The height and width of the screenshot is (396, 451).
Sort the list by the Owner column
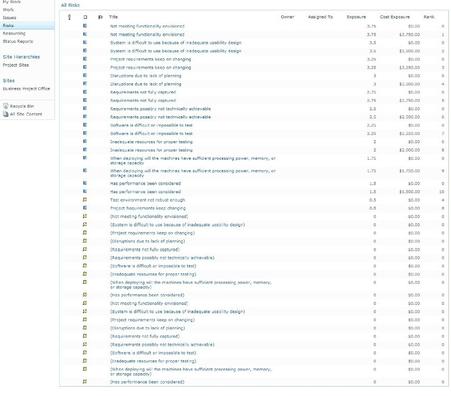tap(287, 17)
